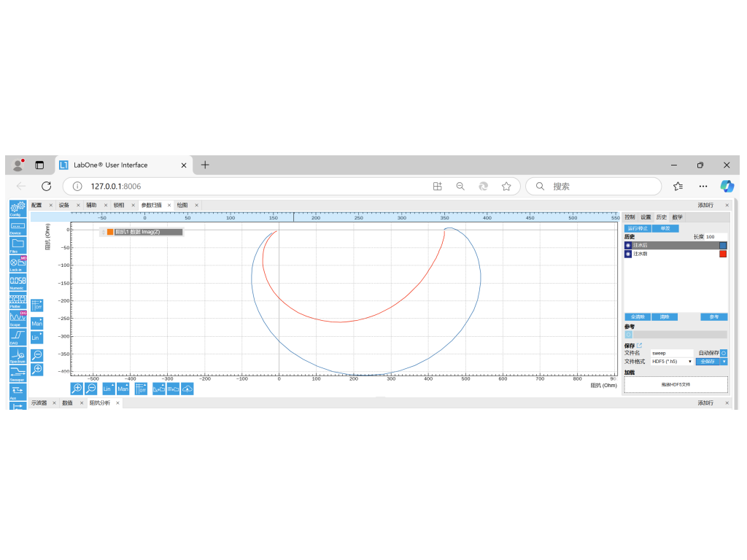Zoom in horizontally using bottom magnifier plus

click(x=77, y=389)
